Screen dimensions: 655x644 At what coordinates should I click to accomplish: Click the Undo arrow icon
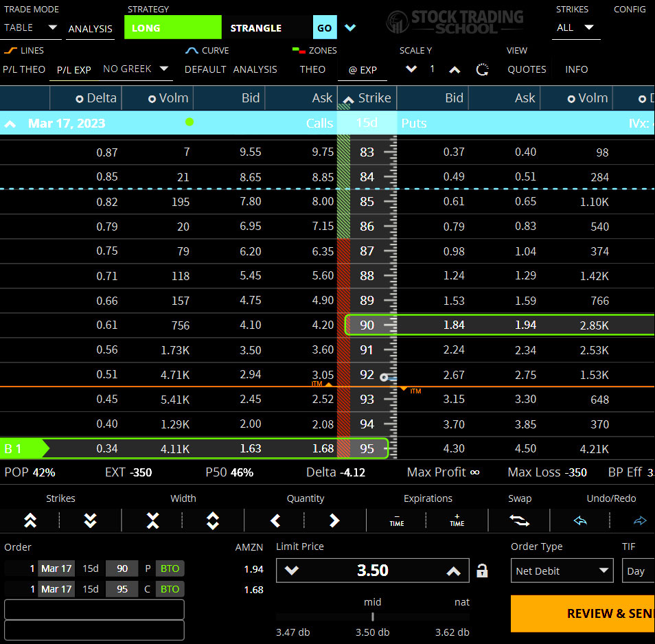coord(580,521)
